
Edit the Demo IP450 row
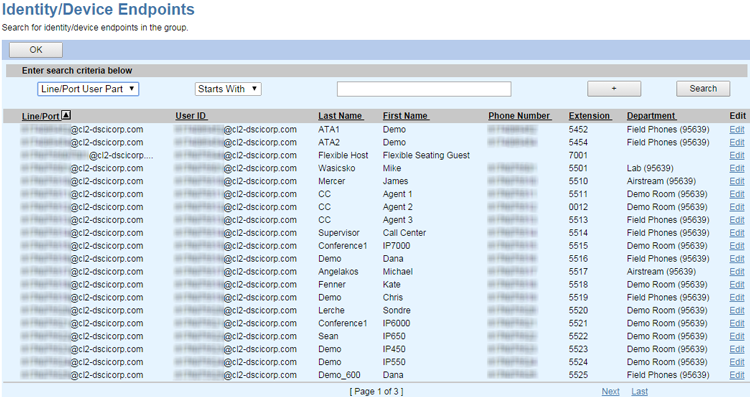(737, 349)
